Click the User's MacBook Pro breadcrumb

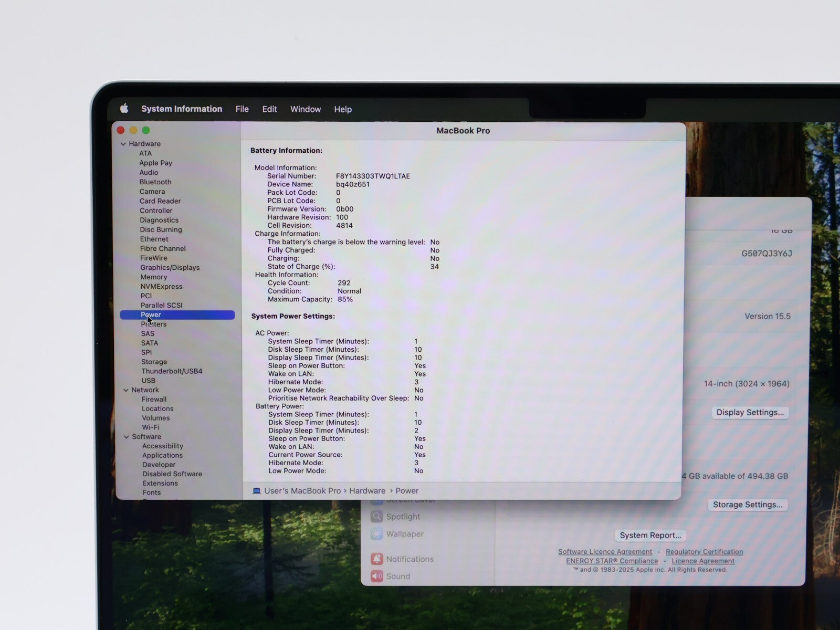tap(302, 491)
